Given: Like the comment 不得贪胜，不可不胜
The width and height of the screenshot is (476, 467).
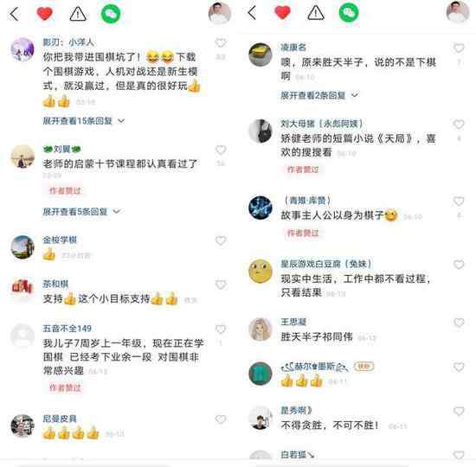Looking at the screenshot, I should 459,411.
